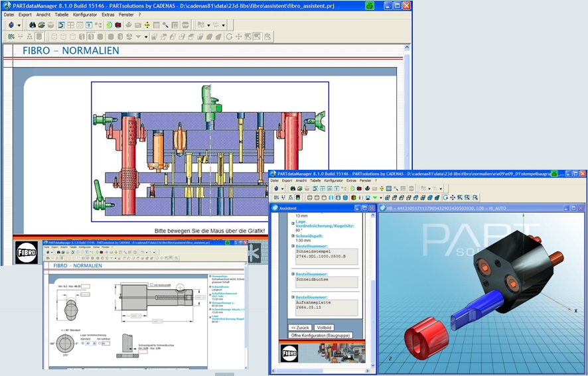Click first isometric view cube, stempelbaugruppe toolbar
The width and height of the screenshot is (588, 376).
[x=387, y=198]
